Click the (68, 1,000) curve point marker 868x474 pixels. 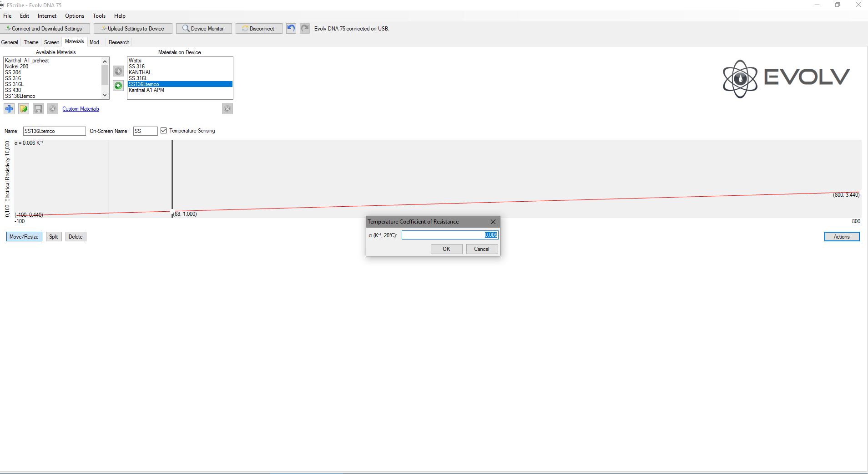tap(172, 212)
